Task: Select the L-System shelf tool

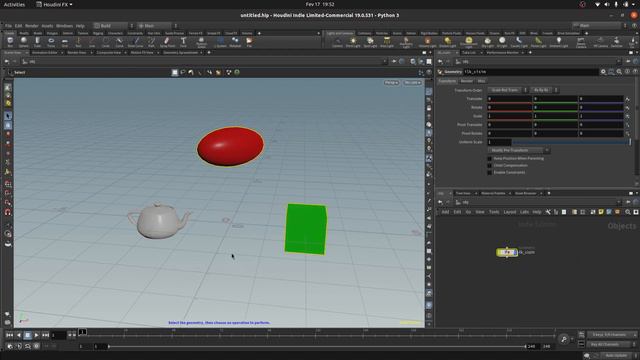Action: point(221,41)
